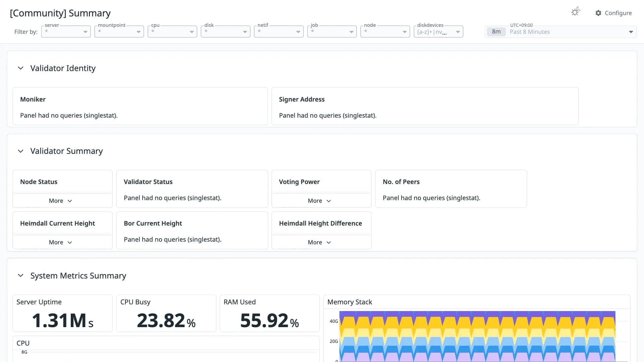Click the [Community] Summary dashboard title
This screenshot has width=644, height=362.
(x=60, y=13)
